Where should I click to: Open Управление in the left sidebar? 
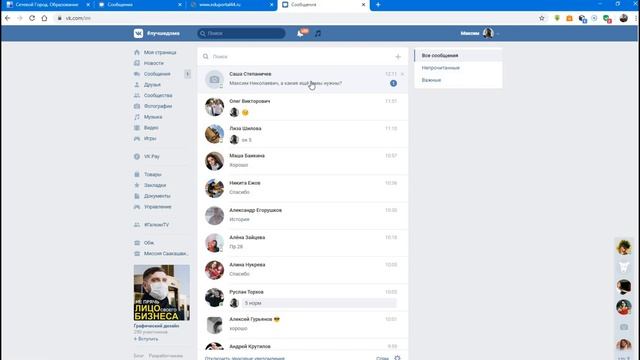[158, 207]
